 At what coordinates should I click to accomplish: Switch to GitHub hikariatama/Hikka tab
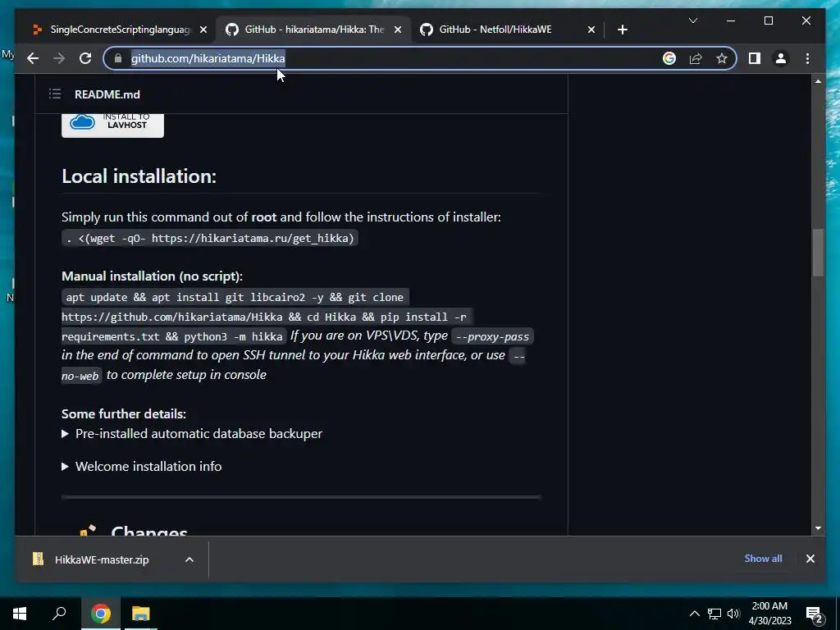coord(313,30)
